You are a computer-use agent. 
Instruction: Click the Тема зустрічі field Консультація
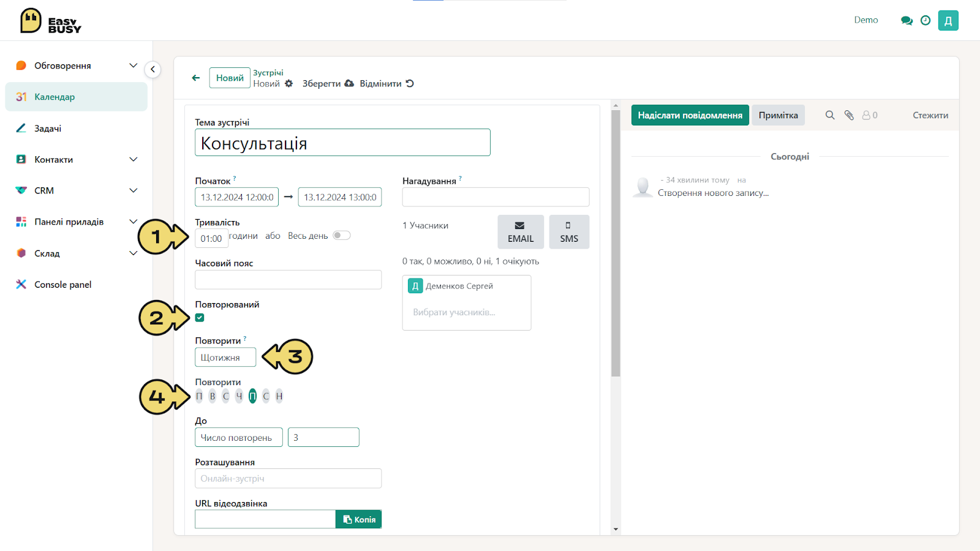pos(342,143)
